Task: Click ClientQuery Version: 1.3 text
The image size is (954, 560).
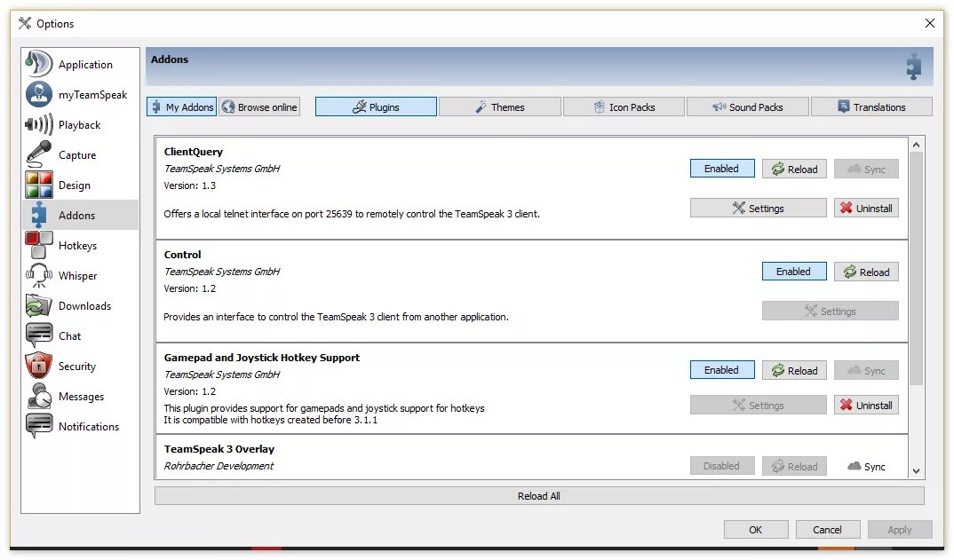Action: (x=190, y=185)
